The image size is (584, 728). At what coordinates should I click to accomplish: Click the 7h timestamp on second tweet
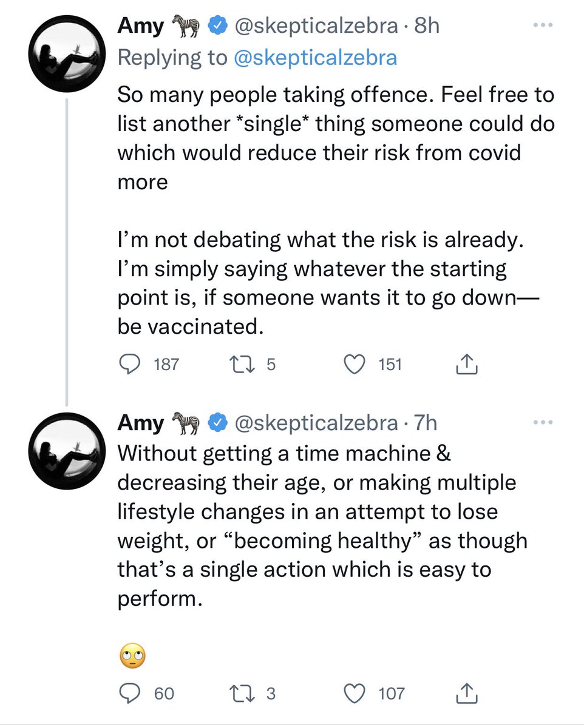click(x=425, y=423)
